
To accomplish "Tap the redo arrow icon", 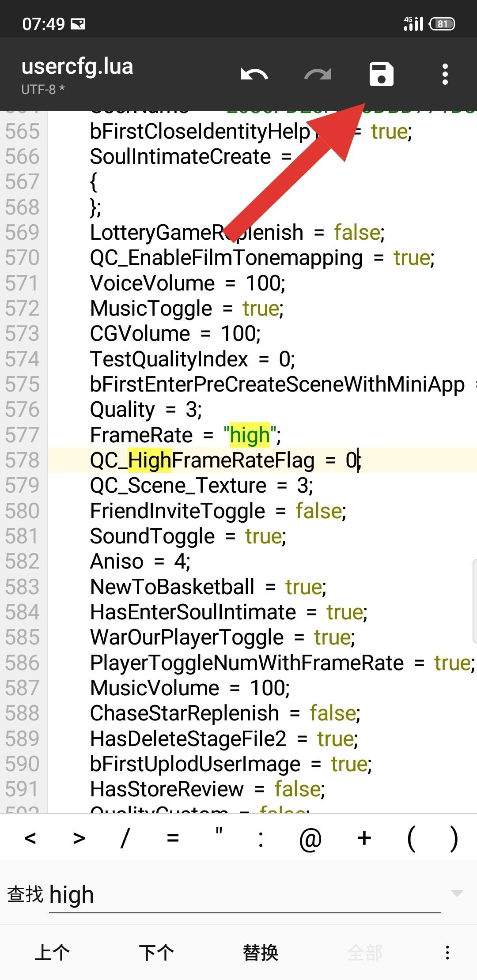I will click(318, 74).
